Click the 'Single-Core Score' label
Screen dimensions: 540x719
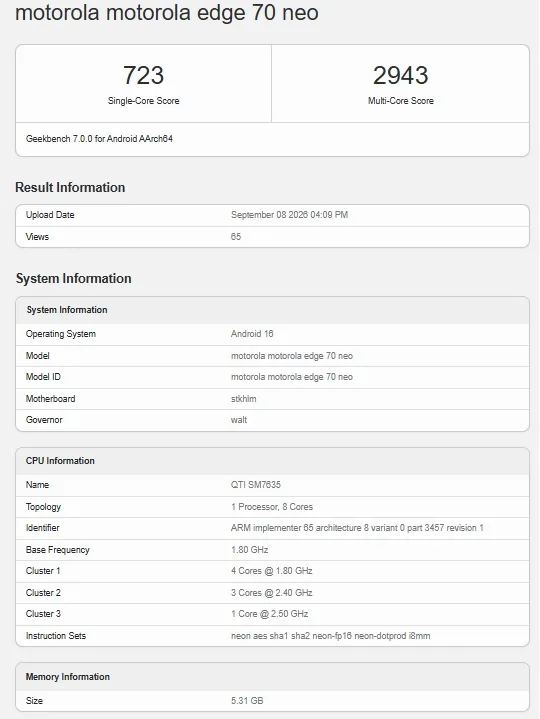(143, 101)
